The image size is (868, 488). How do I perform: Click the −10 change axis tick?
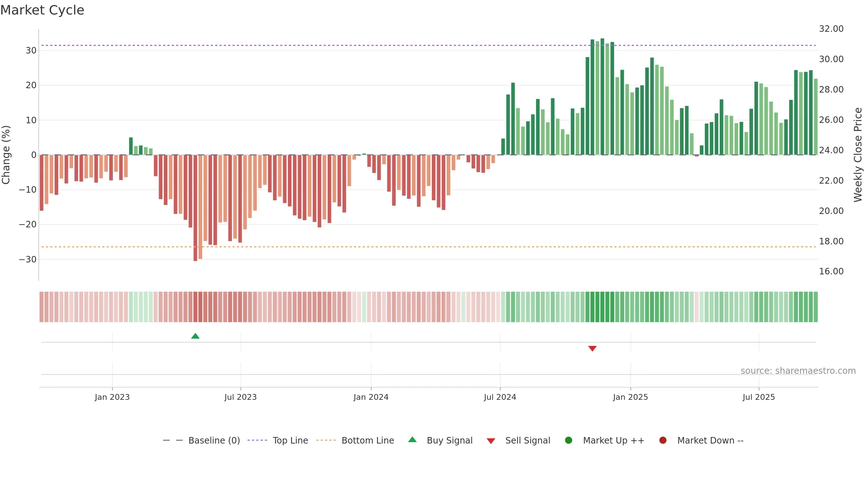[x=28, y=190]
